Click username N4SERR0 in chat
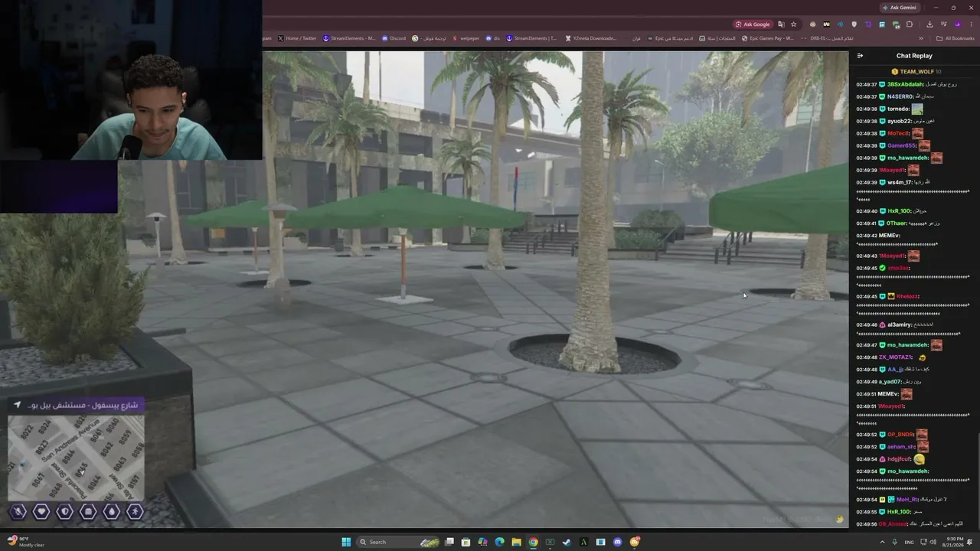980x551 pixels. (x=900, y=96)
